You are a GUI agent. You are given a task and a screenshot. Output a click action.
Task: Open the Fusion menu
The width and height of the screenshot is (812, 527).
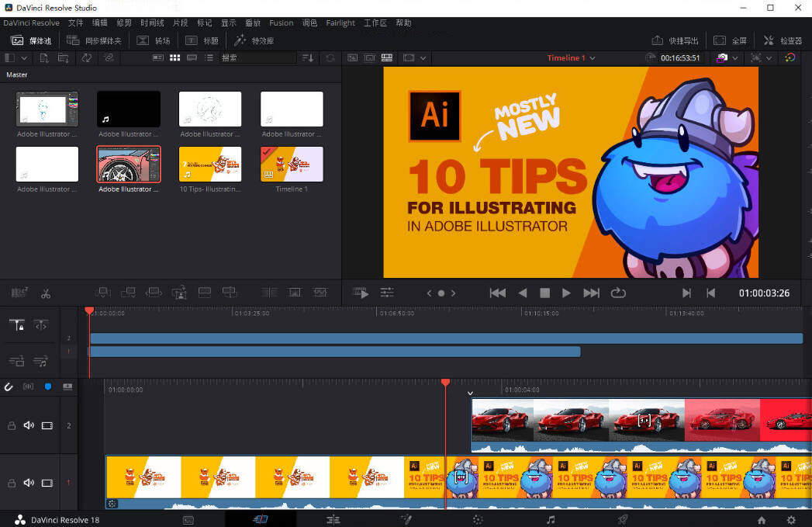pyautogui.click(x=281, y=23)
